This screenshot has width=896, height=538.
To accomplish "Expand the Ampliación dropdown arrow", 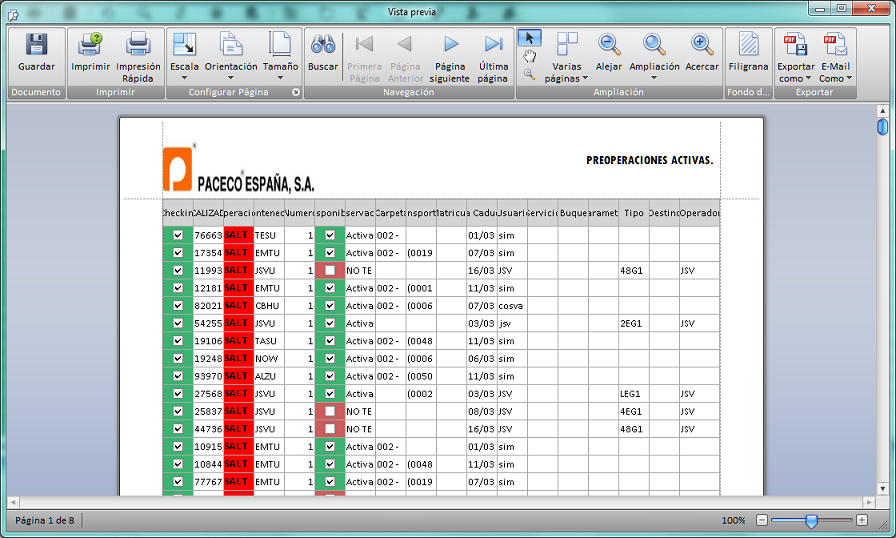I will 654,78.
